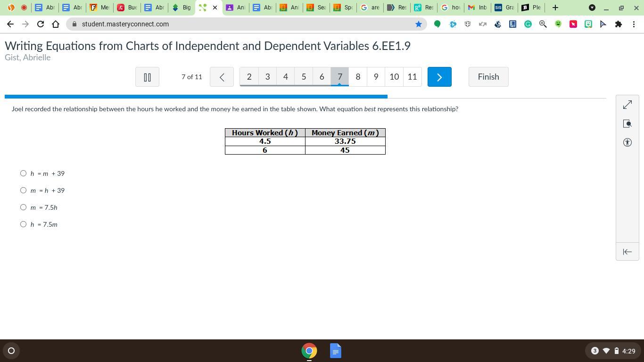Expand the question to full screen
The image size is (644, 362).
point(627,105)
